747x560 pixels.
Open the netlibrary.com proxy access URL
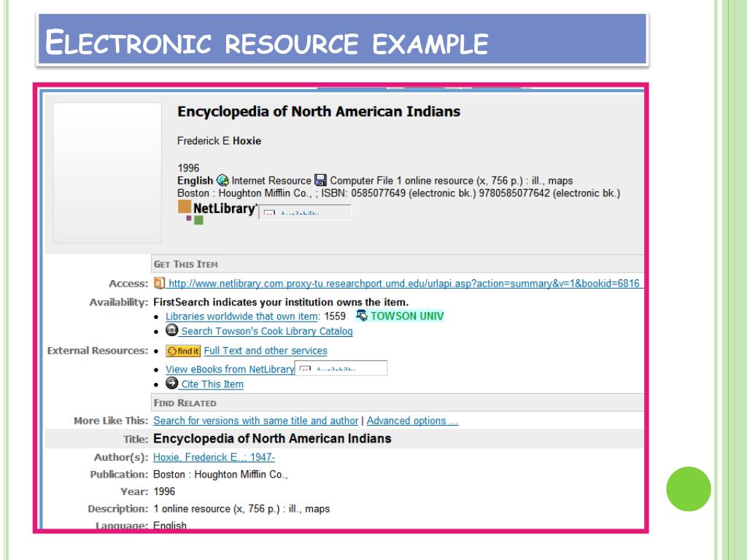pos(404,284)
